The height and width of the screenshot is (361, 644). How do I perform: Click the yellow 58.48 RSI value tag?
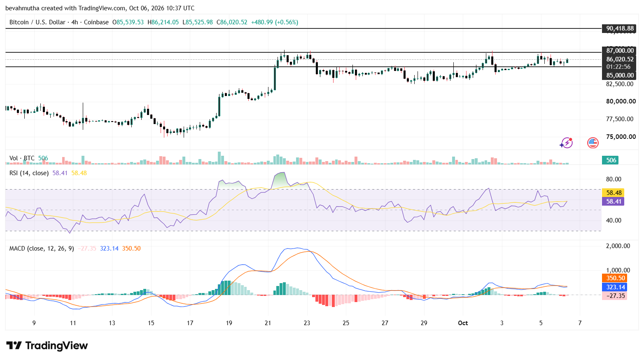coord(613,192)
